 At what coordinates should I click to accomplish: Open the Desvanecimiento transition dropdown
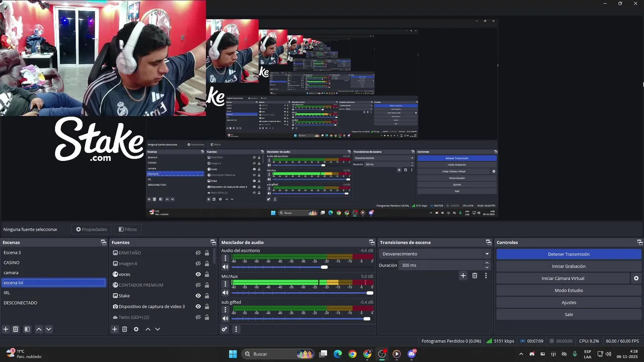[436, 254]
